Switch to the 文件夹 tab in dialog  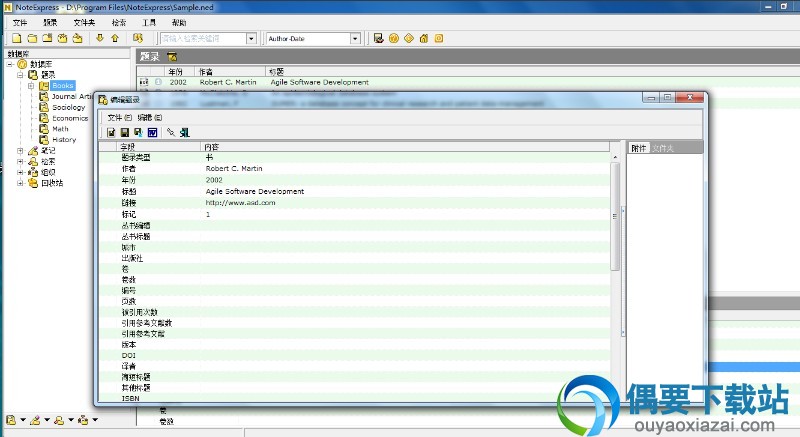pyautogui.click(x=663, y=148)
